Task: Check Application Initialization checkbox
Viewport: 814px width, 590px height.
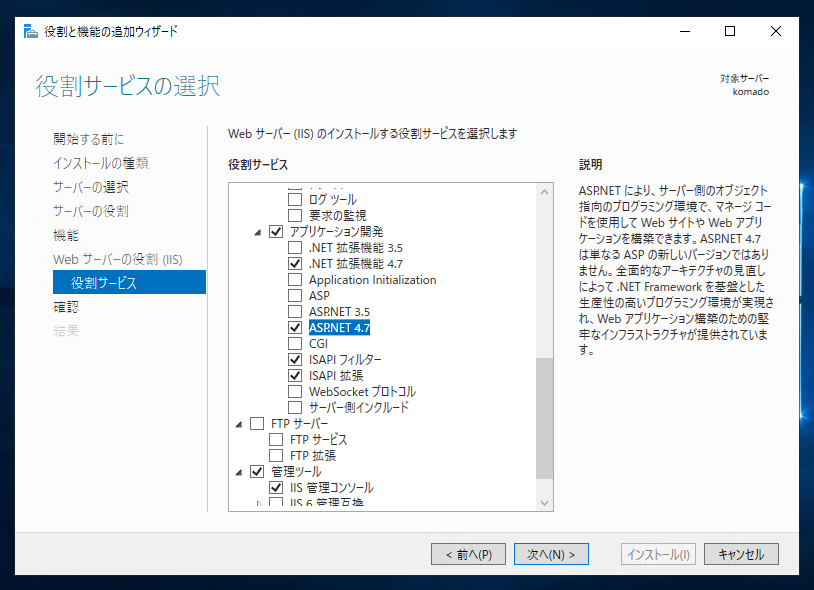Action: pos(295,280)
